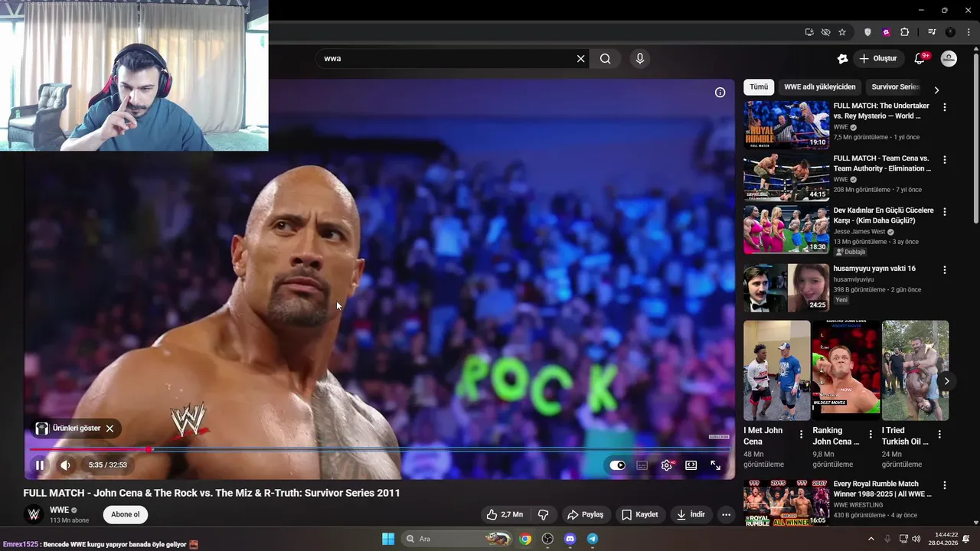980x551 pixels.
Task: Mute the video with the speaker icon
Action: pyautogui.click(x=65, y=465)
